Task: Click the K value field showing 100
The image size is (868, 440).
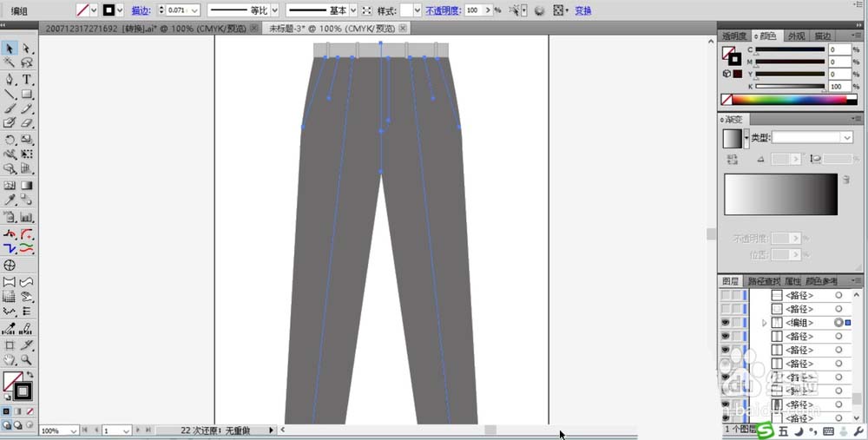Action: 839,86
